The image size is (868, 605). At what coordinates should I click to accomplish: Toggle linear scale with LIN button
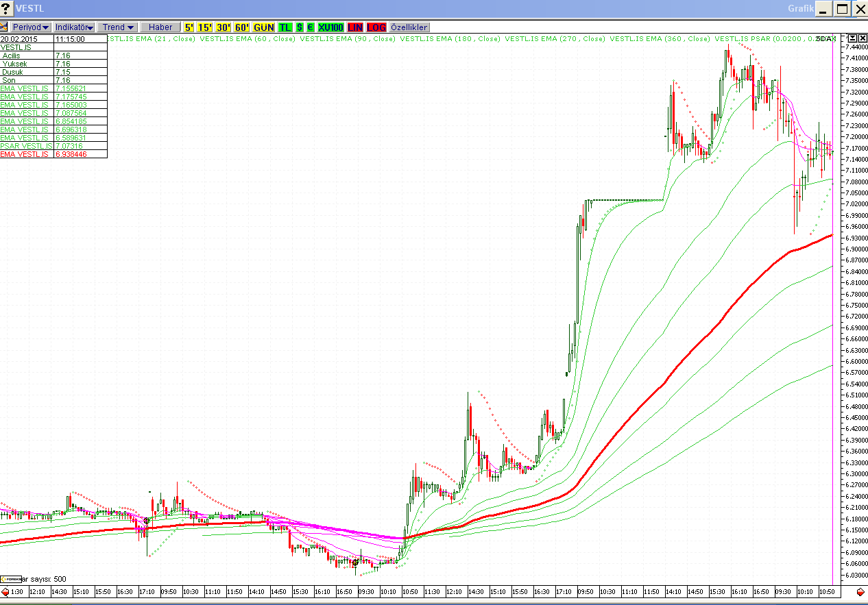click(355, 27)
